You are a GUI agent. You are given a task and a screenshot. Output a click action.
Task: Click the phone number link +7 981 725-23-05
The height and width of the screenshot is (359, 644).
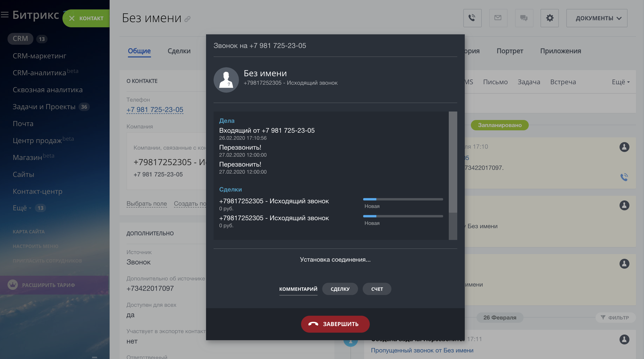pos(155,109)
